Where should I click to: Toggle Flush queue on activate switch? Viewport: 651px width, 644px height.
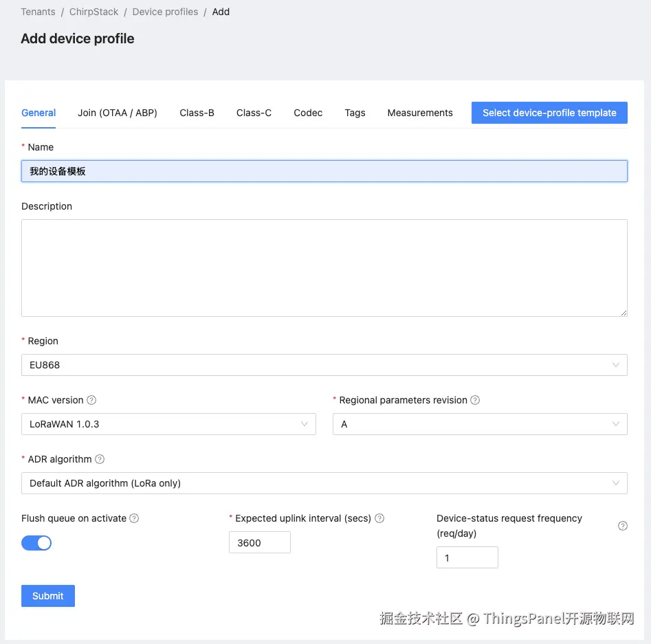36,543
